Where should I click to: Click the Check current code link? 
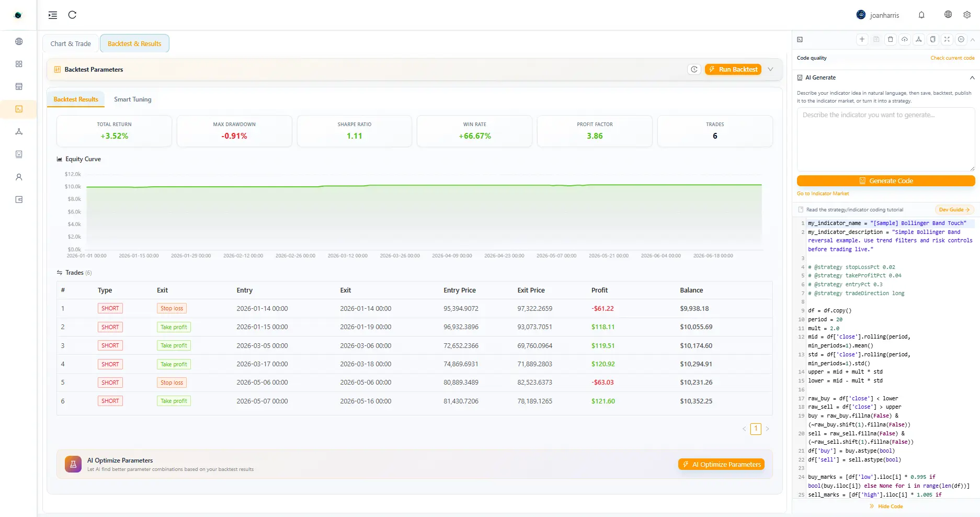[952, 58]
